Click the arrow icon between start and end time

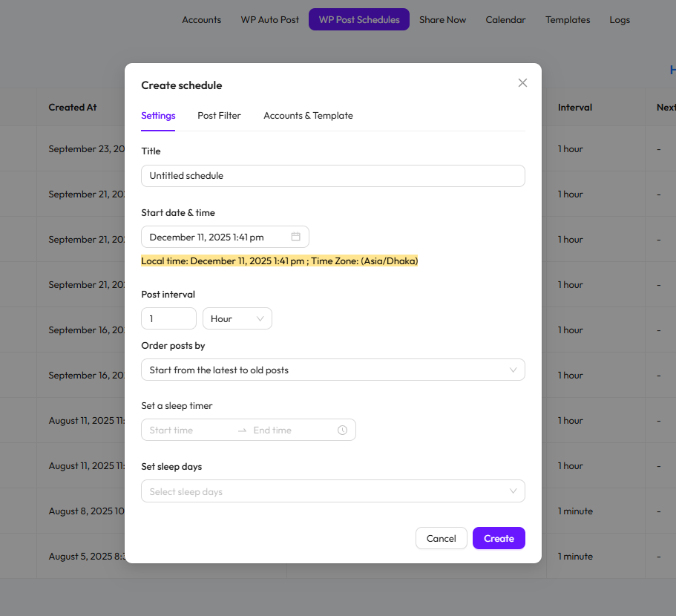(242, 430)
